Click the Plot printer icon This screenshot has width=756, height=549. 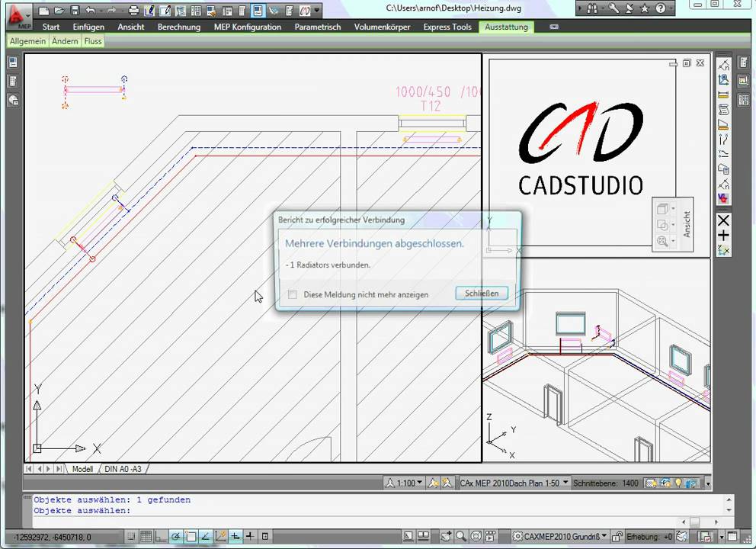134,10
